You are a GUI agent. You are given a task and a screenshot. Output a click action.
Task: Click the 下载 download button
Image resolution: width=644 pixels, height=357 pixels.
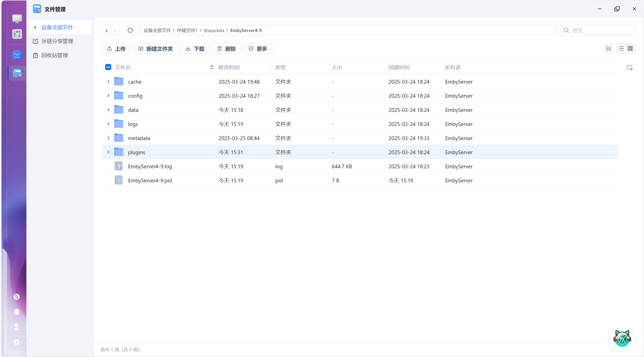tap(195, 48)
